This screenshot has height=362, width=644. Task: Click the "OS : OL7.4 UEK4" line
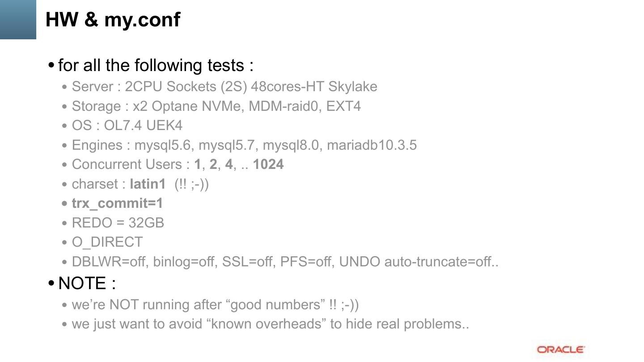click(x=127, y=126)
